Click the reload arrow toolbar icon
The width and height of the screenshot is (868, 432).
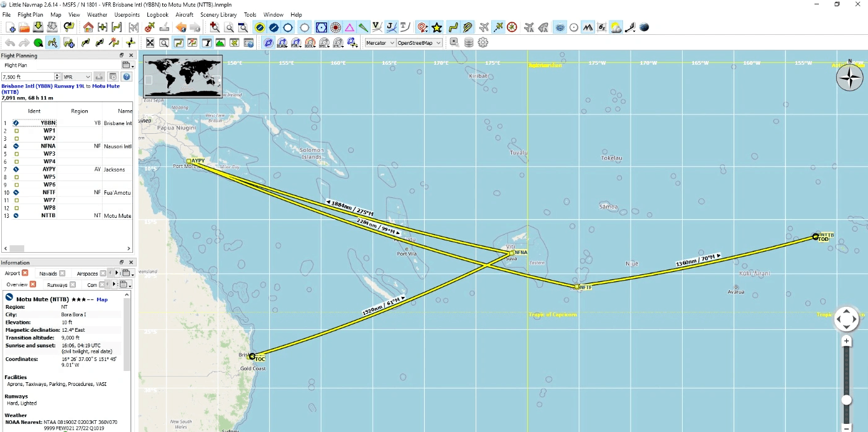pyautogui.click(x=68, y=27)
